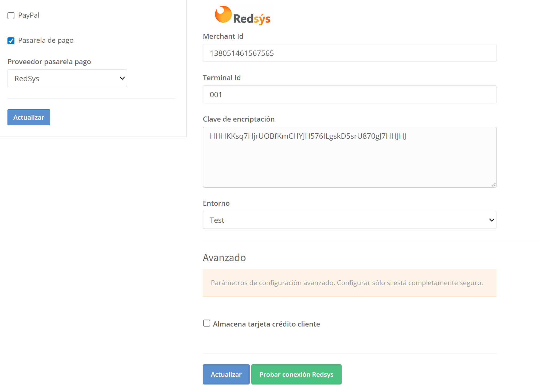This screenshot has height=392, width=539.
Task: Open the Proveedor pasarela pago dropdown
Action: [x=67, y=79]
